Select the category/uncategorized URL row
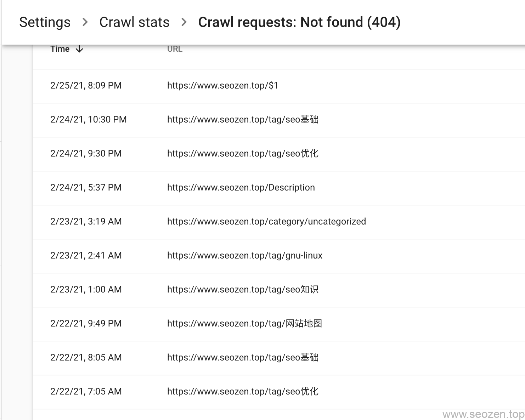Screen dimensions: 525x420 266,222
